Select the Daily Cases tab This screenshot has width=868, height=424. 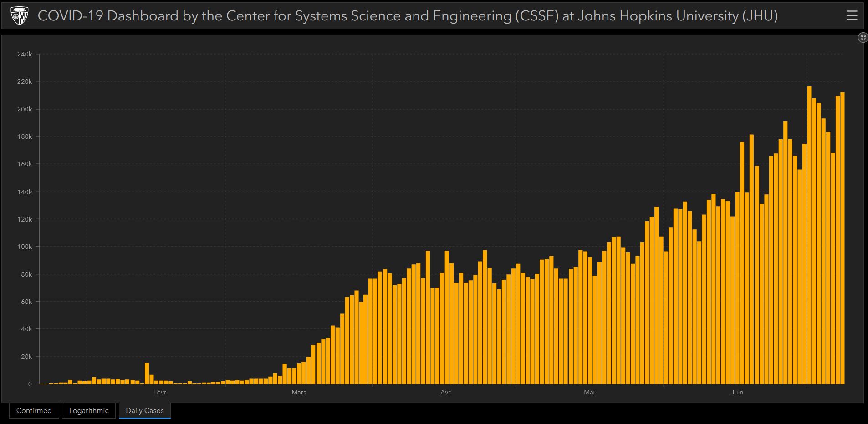(145, 410)
